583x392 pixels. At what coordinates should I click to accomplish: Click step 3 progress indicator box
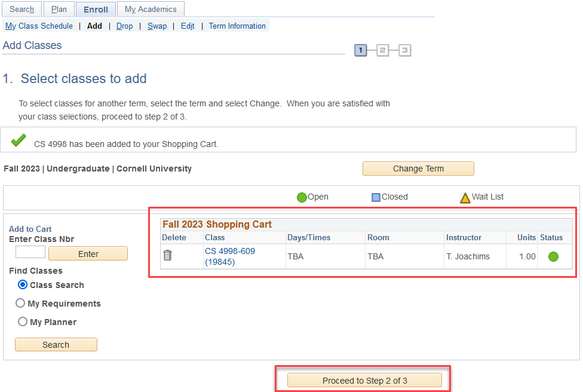coord(404,50)
